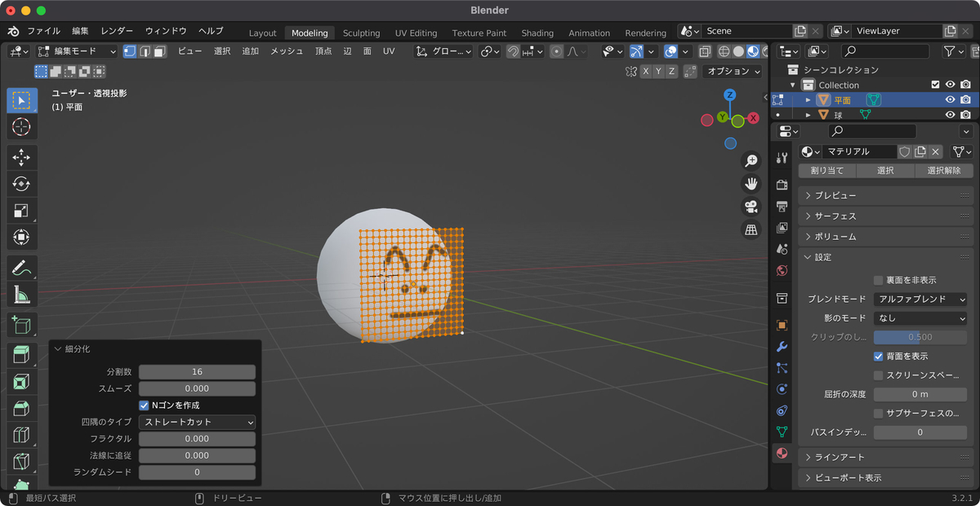Open the View Layer properties tab
Image resolution: width=980 pixels, height=506 pixels.
pos(782,227)
